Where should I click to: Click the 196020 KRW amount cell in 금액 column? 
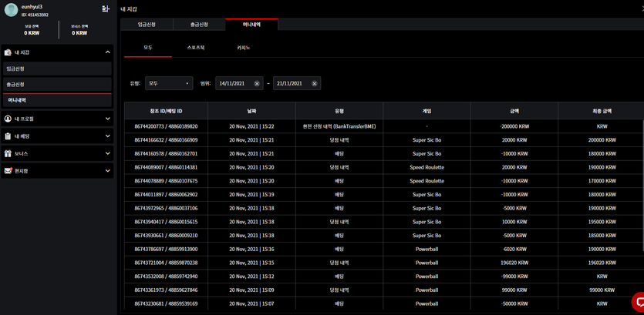[514, 263]
